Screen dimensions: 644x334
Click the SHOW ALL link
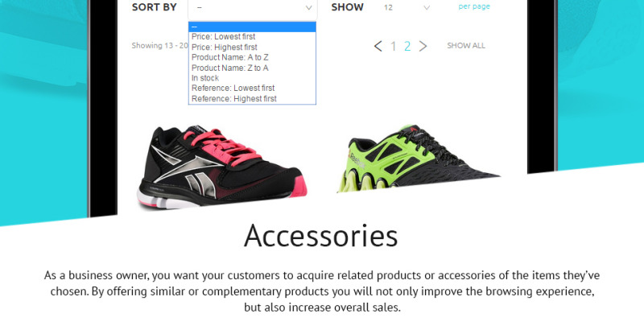point(466,46)
